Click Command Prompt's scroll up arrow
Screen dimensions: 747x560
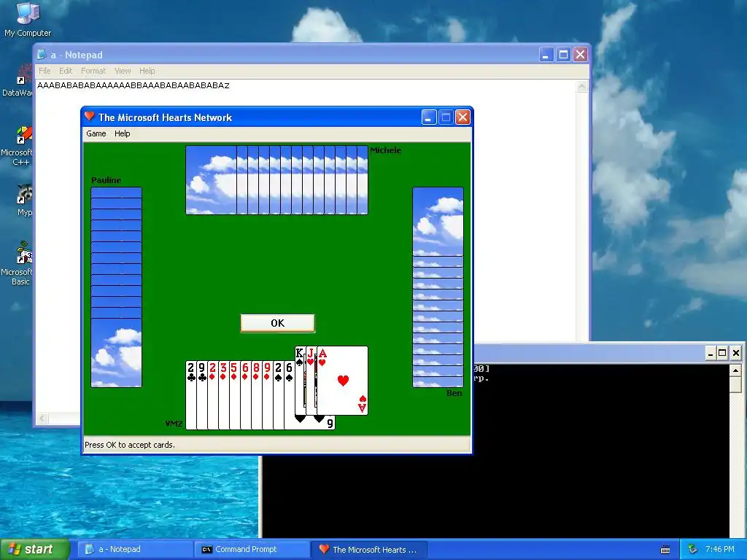735,370
